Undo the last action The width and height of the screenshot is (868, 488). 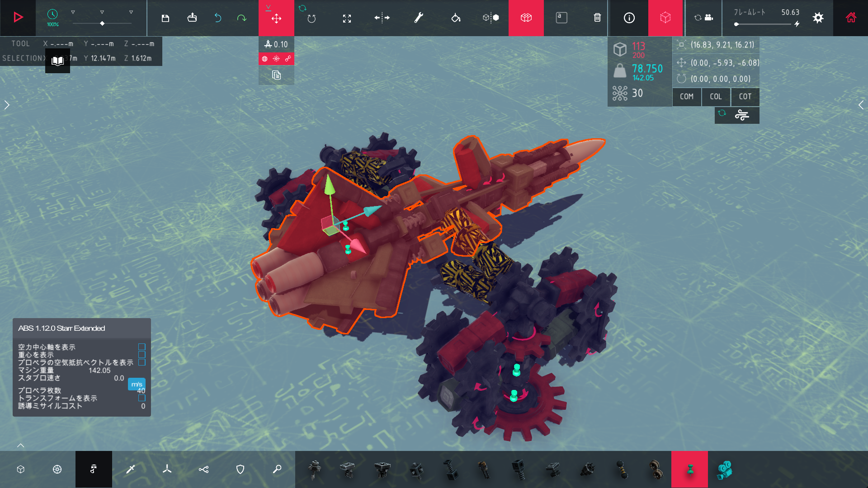pyautogui.click(x=217, y=18)
